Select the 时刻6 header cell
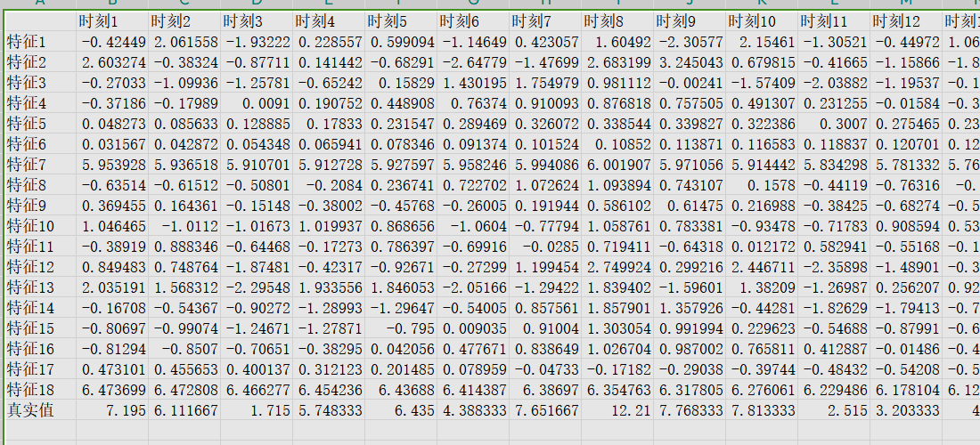This screenshot has width=980, height=445. pyautogui.click(x=473, y=22)
